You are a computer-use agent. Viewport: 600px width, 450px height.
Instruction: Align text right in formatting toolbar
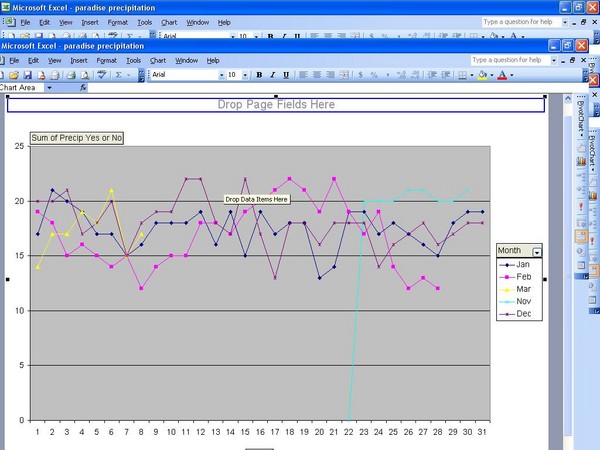click(x=330, y=75)
